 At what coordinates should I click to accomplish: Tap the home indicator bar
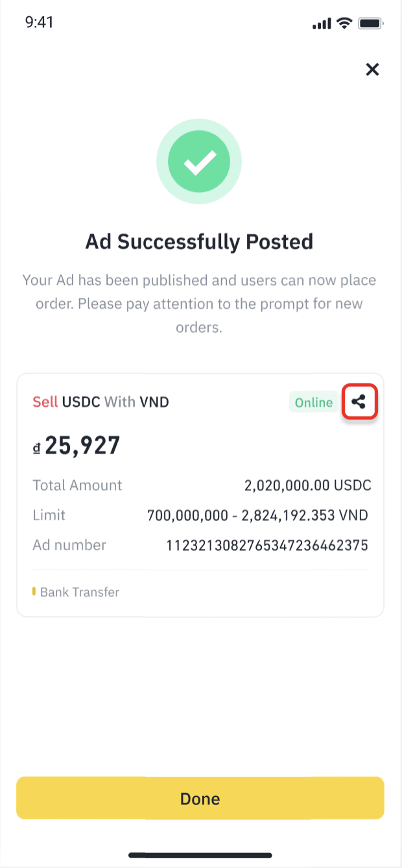click(x=200, y=855)
